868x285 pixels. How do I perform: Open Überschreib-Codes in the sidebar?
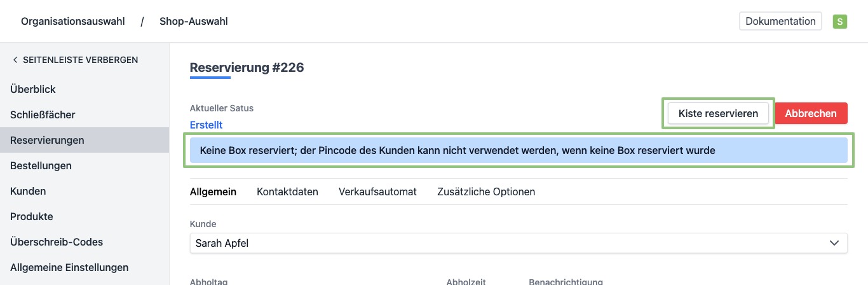(57, 242)
